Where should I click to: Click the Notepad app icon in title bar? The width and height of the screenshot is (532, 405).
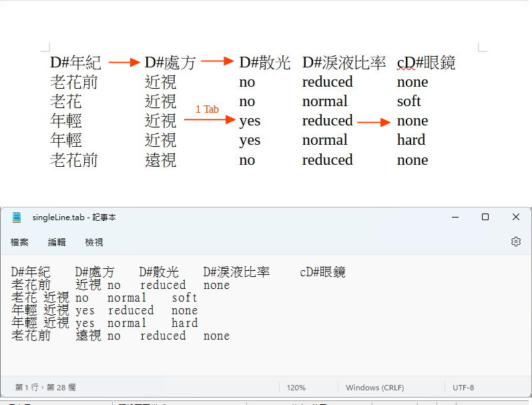click(x=17, y=218)
